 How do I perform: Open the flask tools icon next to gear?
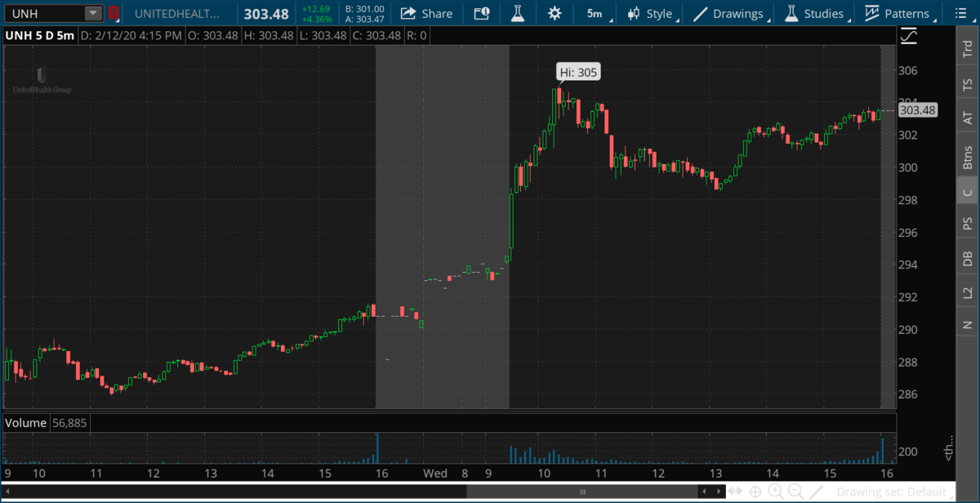click(517, 14)
